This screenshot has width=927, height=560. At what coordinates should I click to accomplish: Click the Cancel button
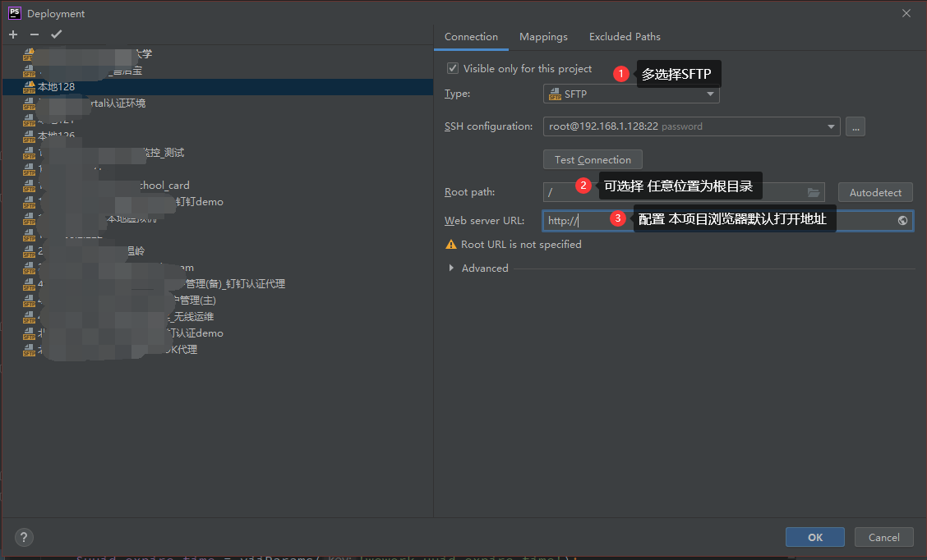click(883, 537)
